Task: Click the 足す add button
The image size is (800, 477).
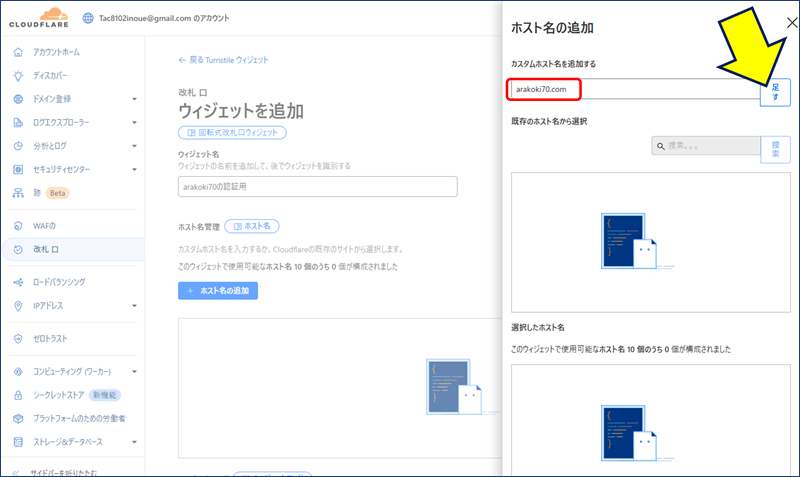Action: click(x=775, y=92)
